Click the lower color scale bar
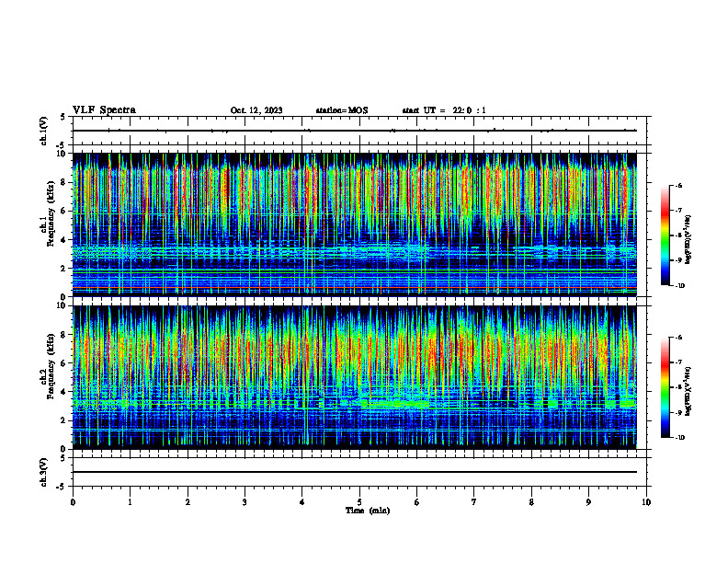This screenshot has height=563, width=728. 665,387
